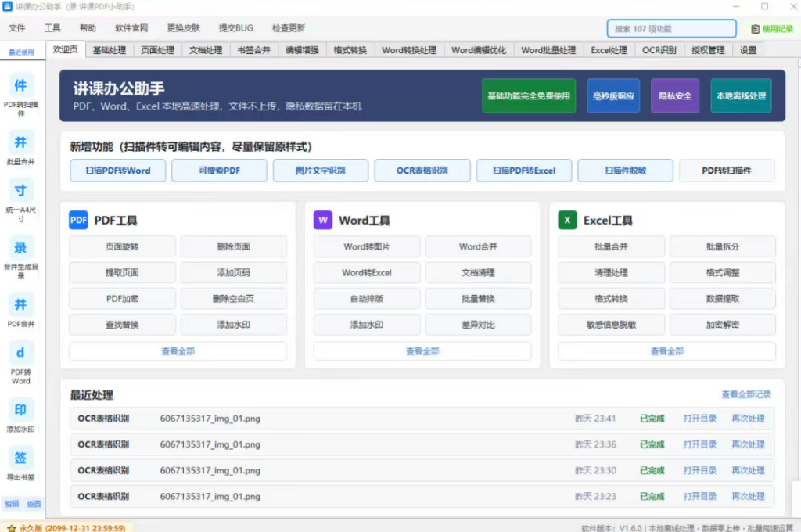The width and height of the screenshot is (801, 532).
Task: Click the app logo in title bar
Action: pos(7,6)
